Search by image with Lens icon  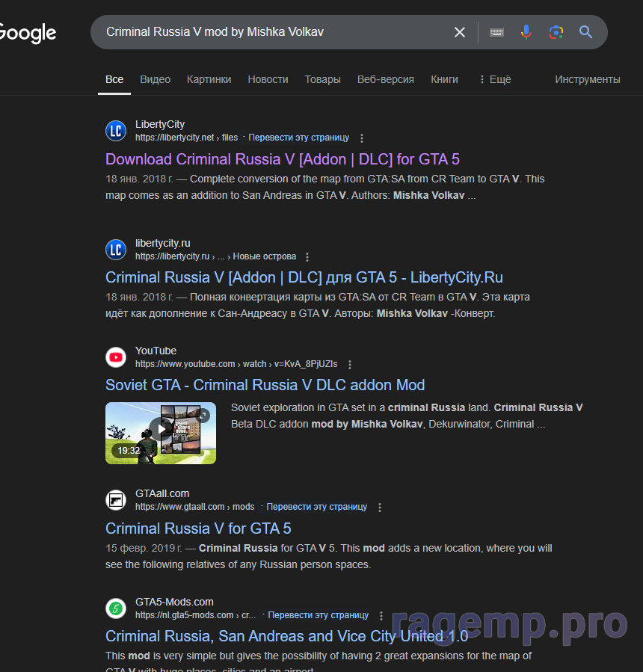click(x=556, y=32)
